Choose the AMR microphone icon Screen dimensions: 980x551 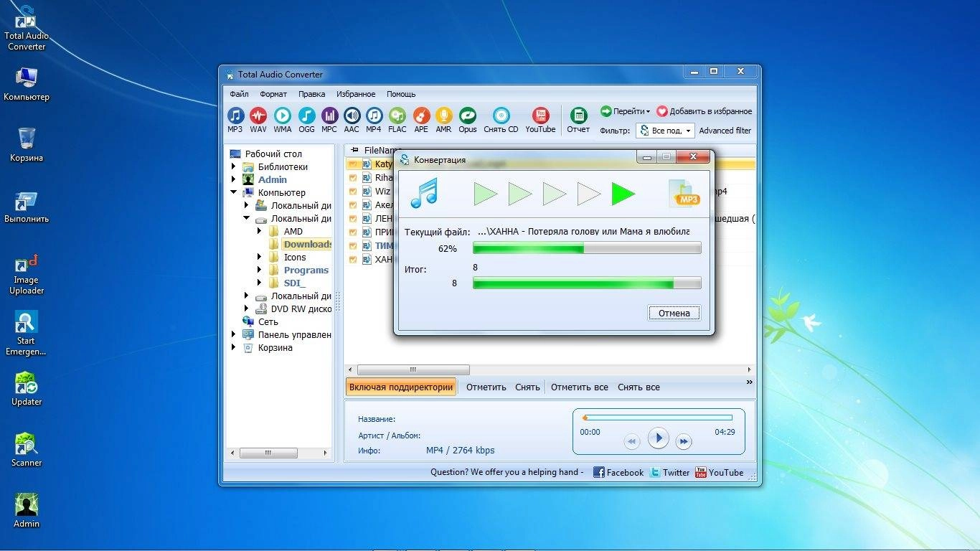pos(444,120)
